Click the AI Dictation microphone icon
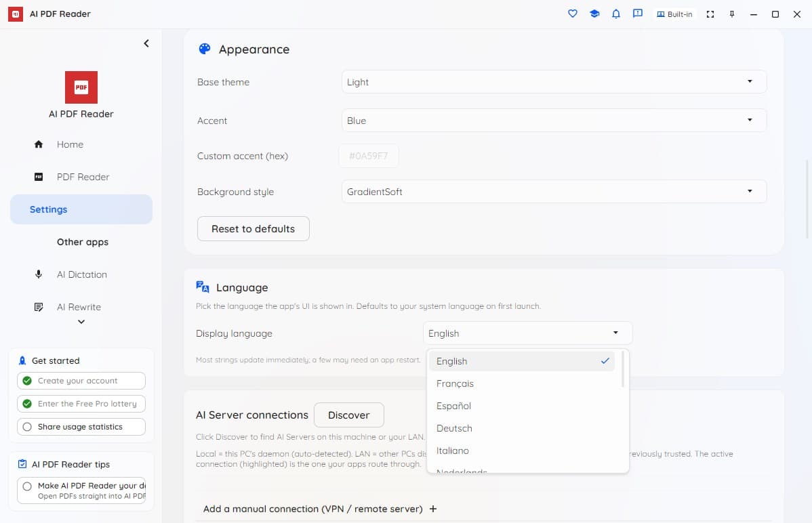The height and width of the screenshot is (523, 812). click(x=39, y=274)
